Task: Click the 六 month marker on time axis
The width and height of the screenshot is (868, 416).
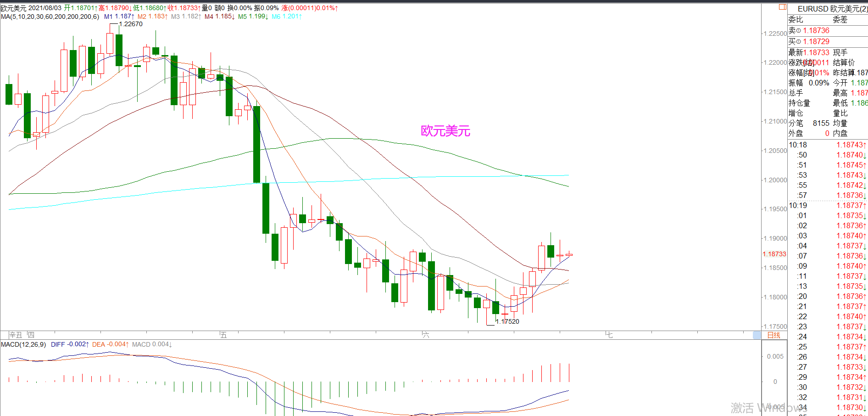Action: point(426,335)
